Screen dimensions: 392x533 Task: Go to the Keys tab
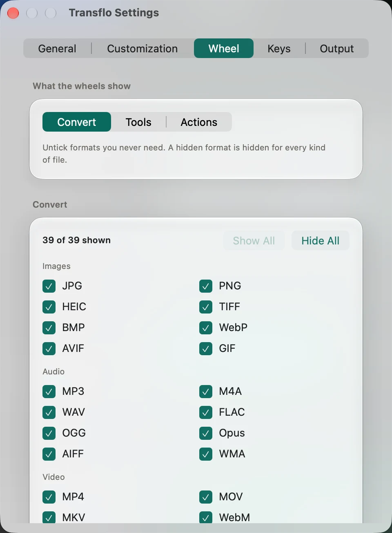279,49
